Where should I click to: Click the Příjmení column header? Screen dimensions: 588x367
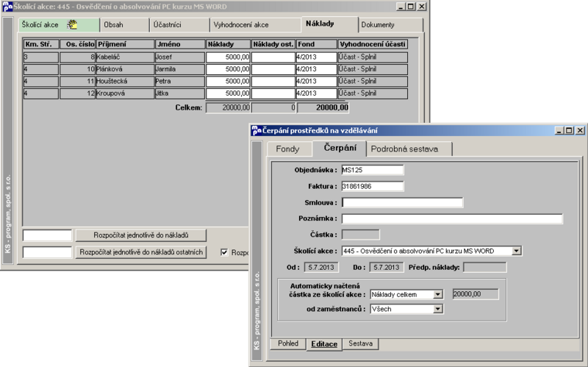point(125,44)
